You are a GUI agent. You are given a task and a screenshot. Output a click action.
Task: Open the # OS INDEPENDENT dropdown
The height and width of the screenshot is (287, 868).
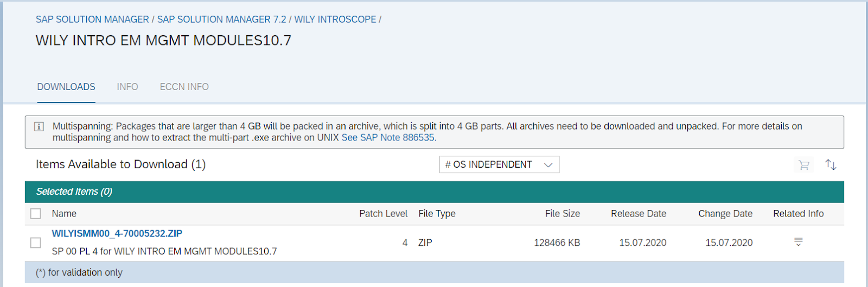(499, 164)
